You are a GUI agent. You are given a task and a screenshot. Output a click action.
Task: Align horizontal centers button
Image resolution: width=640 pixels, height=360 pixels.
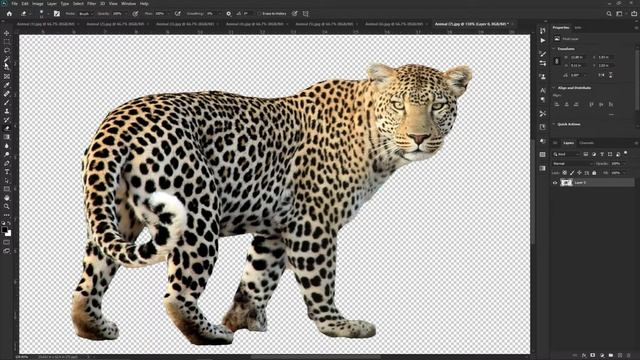[x=567, y=104]
